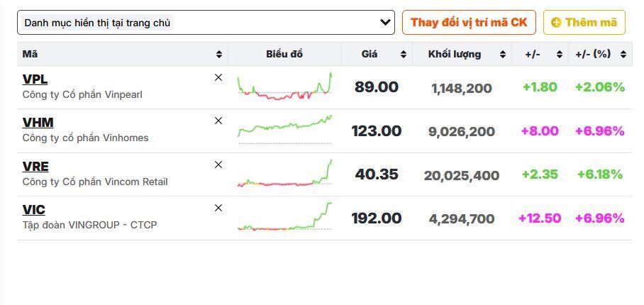The image size is (644, 305).
Task: Remove VHM row with X icon
Action: tap(218, 121)
